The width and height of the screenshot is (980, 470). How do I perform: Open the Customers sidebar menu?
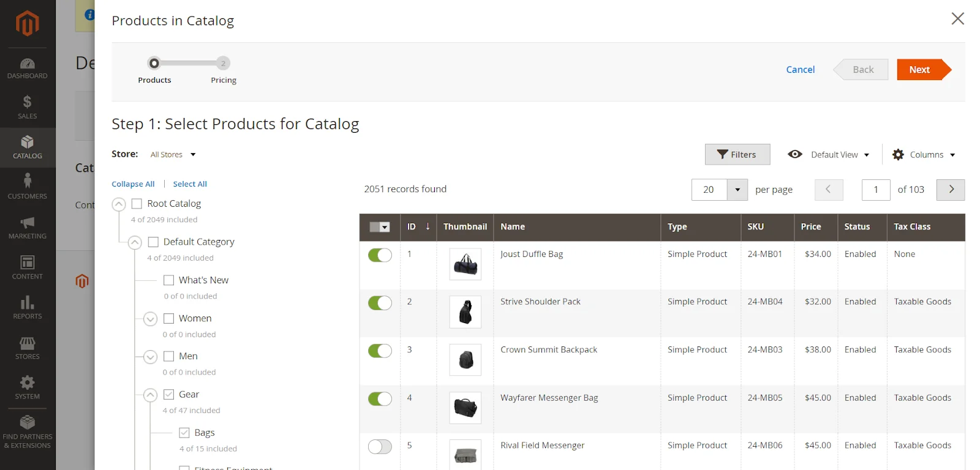tap(28, 187)
